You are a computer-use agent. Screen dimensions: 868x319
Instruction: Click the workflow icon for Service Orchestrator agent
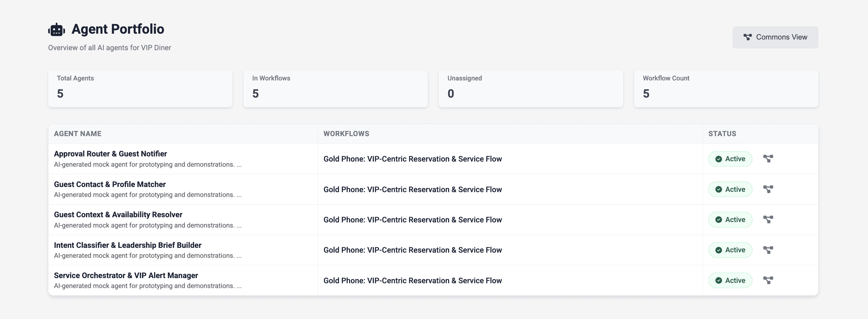768,280
